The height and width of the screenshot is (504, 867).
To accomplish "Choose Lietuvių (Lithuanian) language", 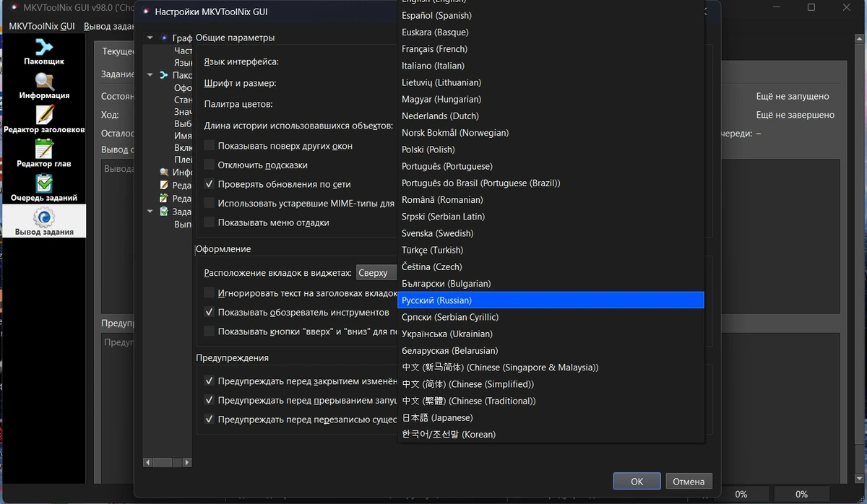I will click(x=551, y=82).
